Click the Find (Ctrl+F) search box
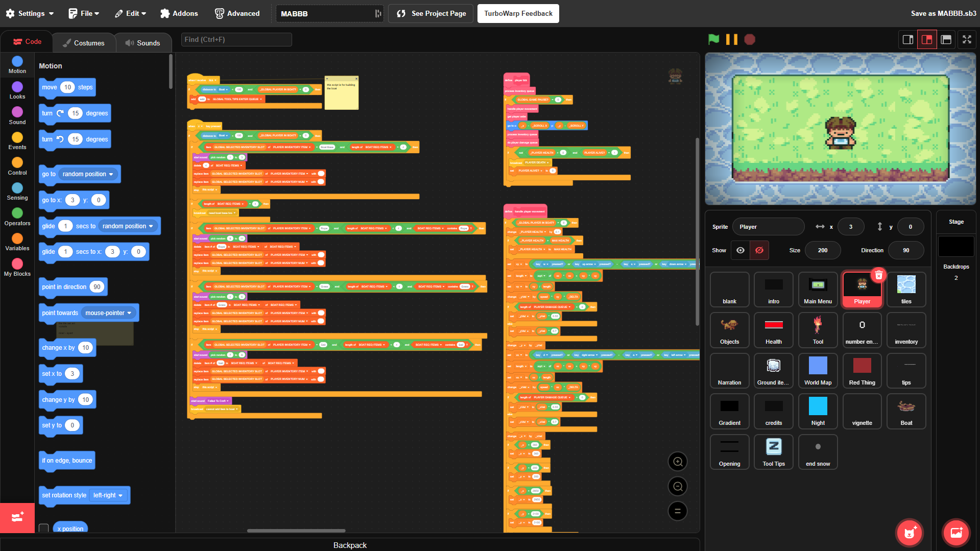The width and height of the screenshot is (980, 551). click(236, 39)
